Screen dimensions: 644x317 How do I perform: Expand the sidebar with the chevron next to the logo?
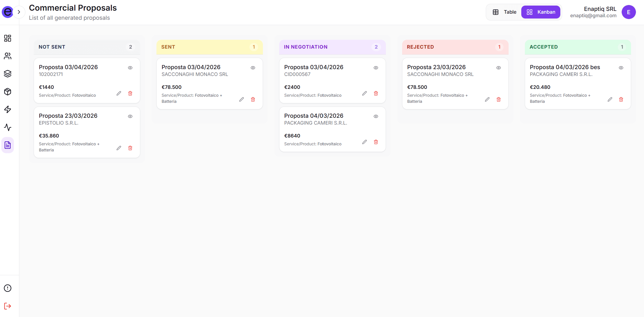19,12
